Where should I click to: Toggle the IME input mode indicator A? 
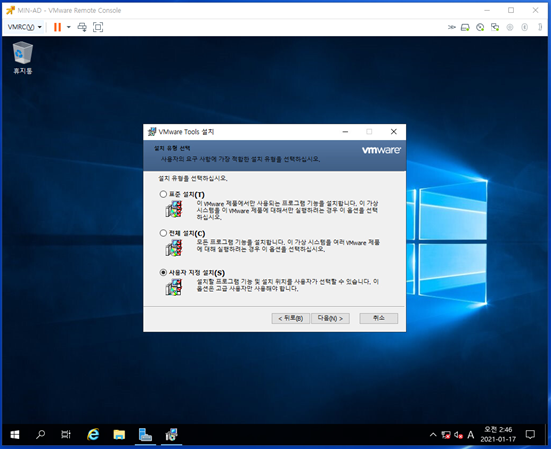pos(471,435)
